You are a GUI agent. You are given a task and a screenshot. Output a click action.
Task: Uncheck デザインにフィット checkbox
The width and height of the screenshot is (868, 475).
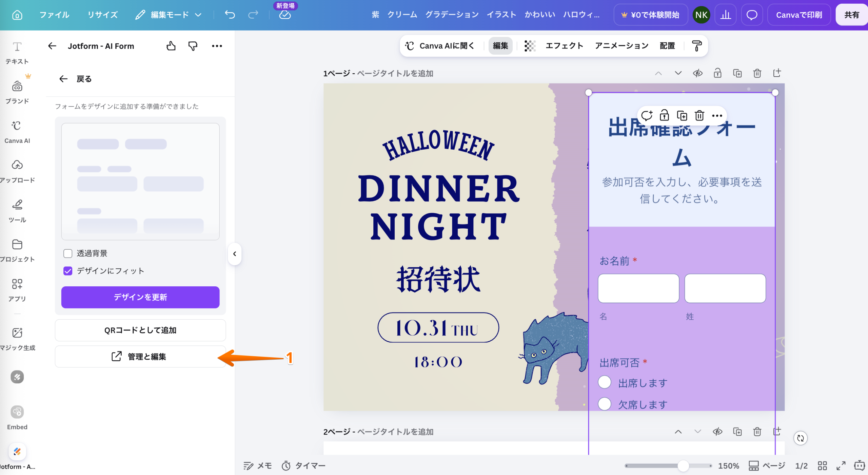click(68, 271)
